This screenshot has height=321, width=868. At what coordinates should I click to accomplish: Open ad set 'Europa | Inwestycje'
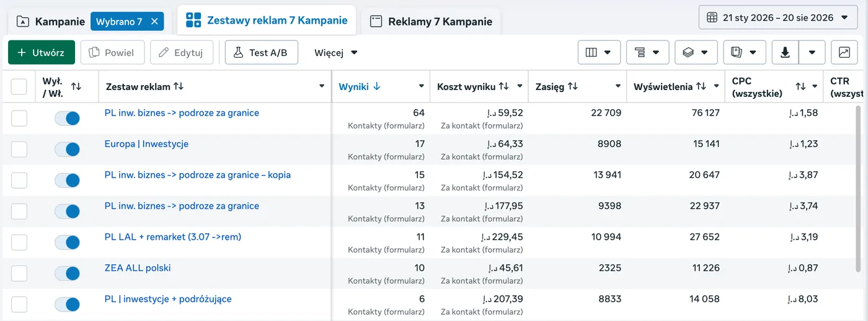click(x=146, y=143)
